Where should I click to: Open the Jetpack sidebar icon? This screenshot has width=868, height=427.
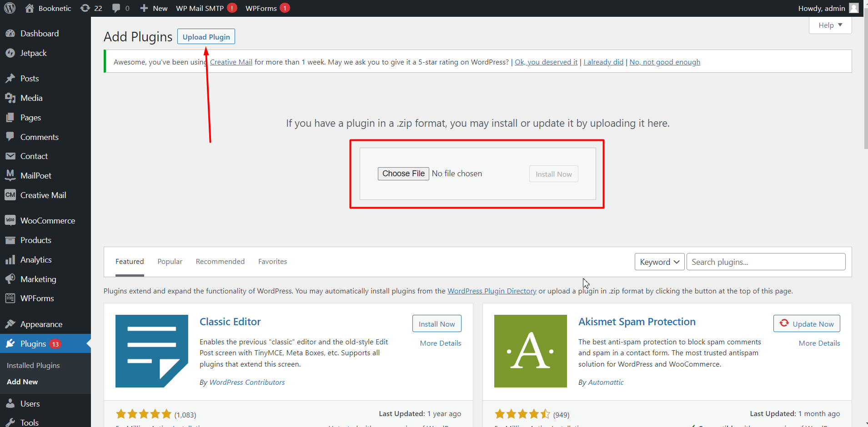pyautogui.click(x=10, y=53)
